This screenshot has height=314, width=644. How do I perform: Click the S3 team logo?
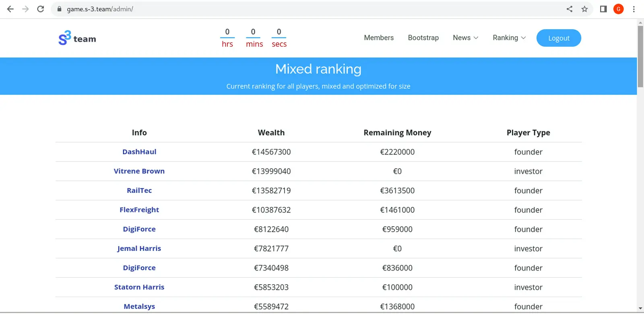(x=77, y=38)
